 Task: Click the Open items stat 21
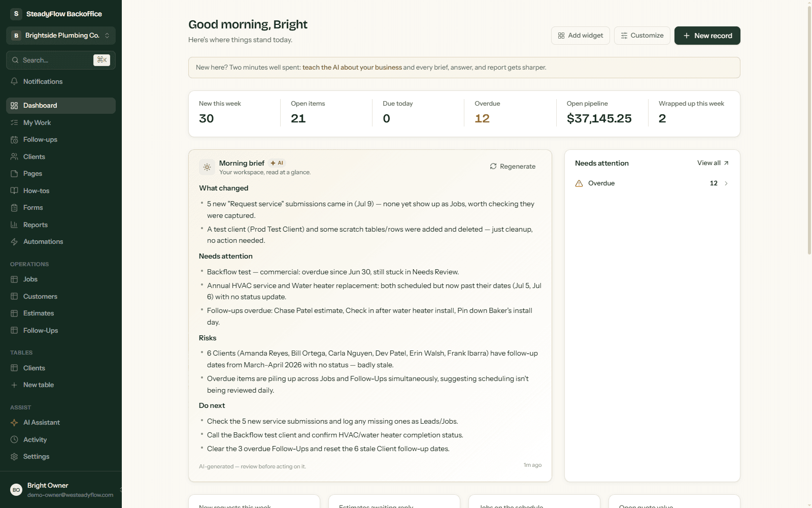298,118
